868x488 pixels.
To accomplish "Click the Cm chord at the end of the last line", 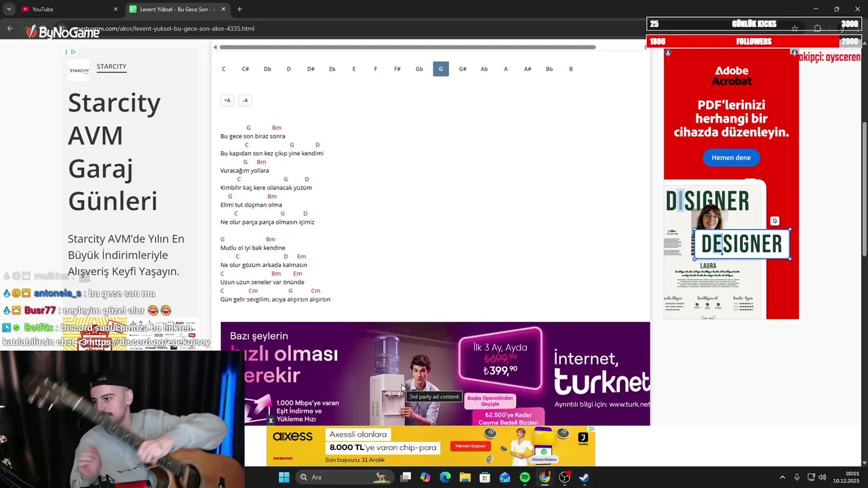I will pos(315,291).
